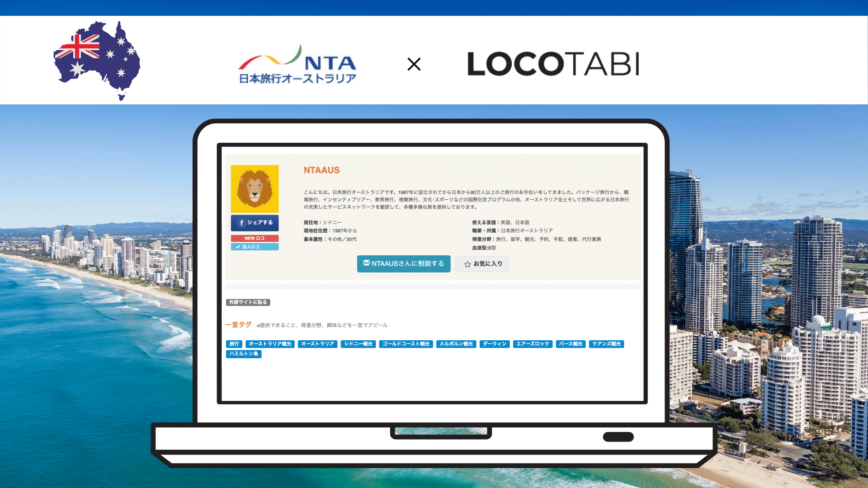
Task: Click NTAAUSさんに相談する button
Action: (x=404, y=263)
